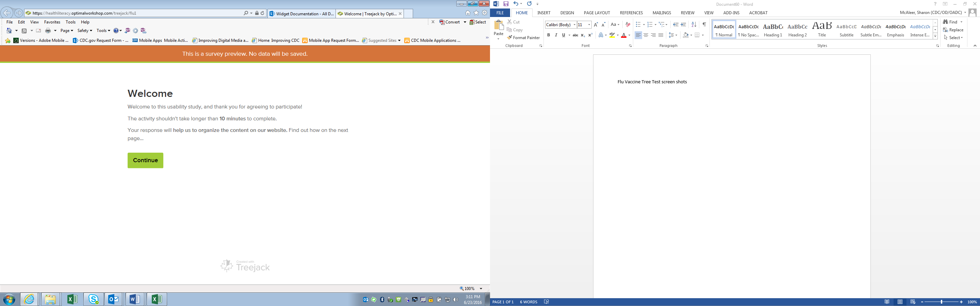Select the Format Painter tool
The height and width of the screenshot is (306, 980).
coord(523,38)
